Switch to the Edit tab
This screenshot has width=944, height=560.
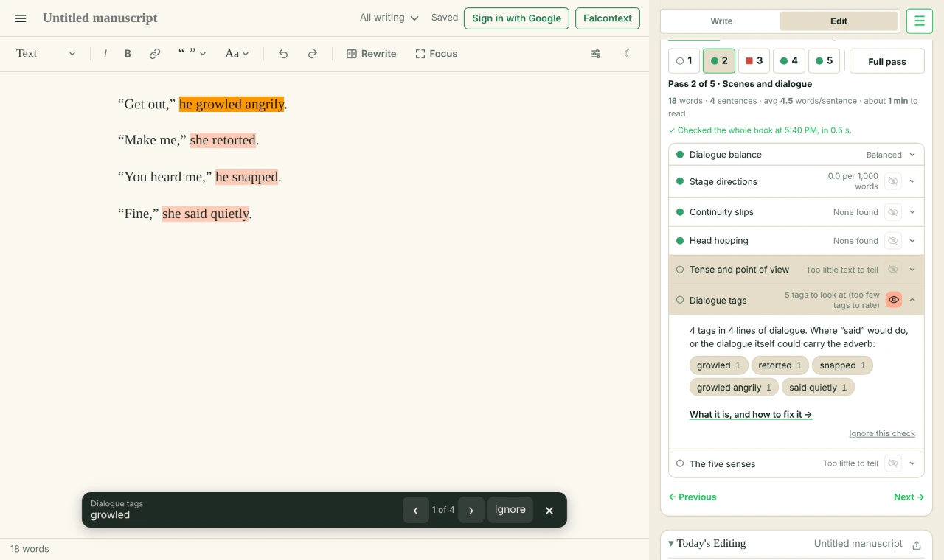pos(839,21)
